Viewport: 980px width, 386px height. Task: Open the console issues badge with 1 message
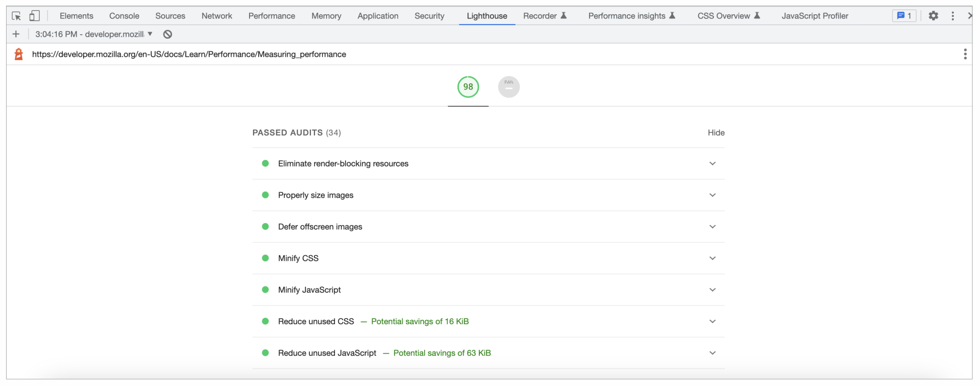pos(904,16)
